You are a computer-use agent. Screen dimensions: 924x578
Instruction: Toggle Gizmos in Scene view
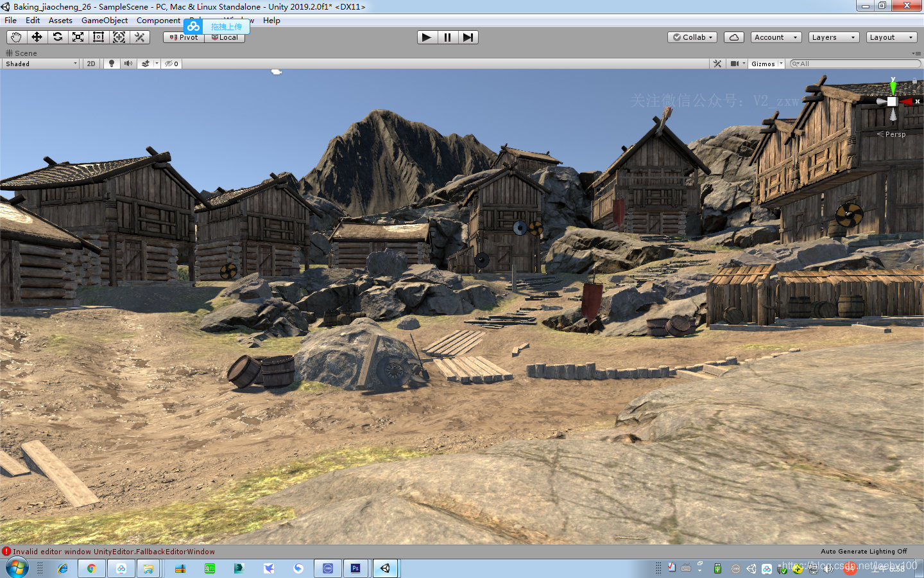(x=763, y=64)
